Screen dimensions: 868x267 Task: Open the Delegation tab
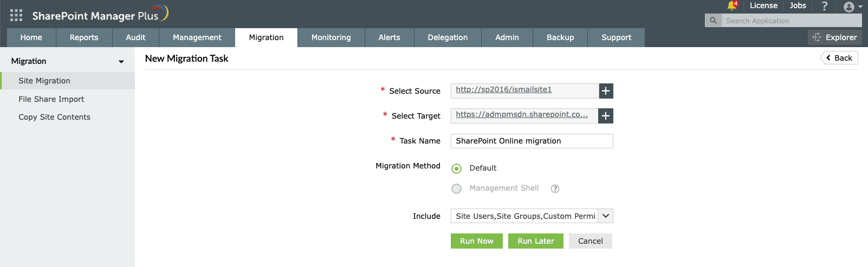coord(448,37)
